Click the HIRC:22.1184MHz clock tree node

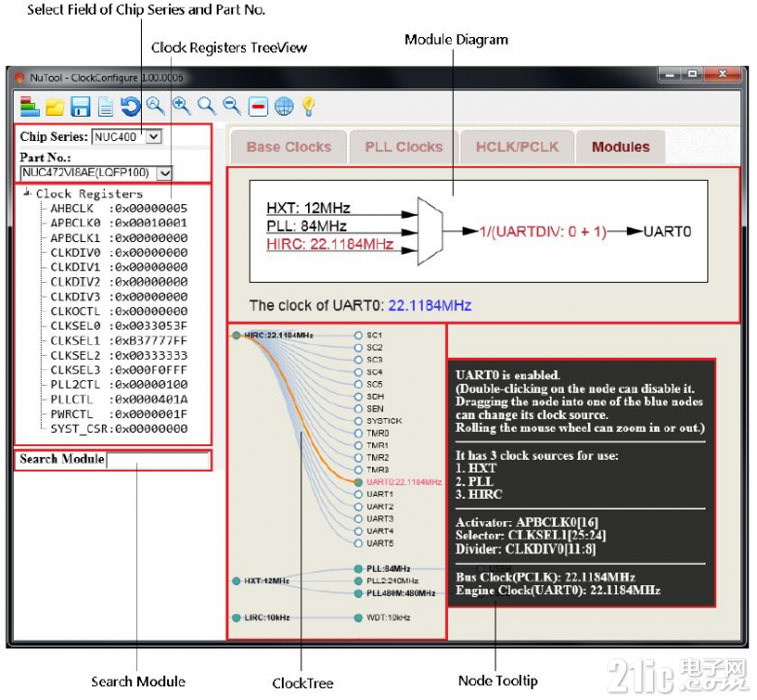(x=236, y=335)
